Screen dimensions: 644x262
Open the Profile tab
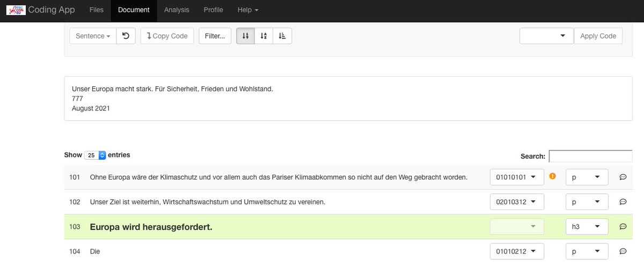214,10
